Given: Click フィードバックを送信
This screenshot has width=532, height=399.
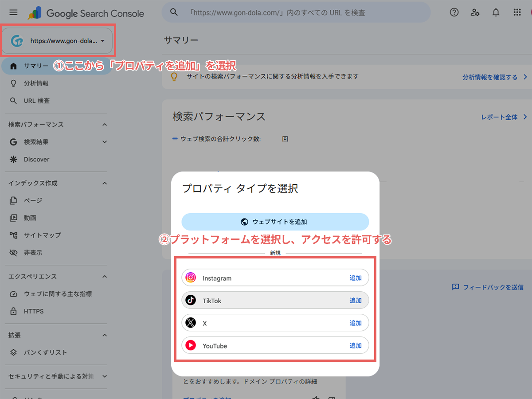Looking at the screenshot, I should [x=488, y=287].
